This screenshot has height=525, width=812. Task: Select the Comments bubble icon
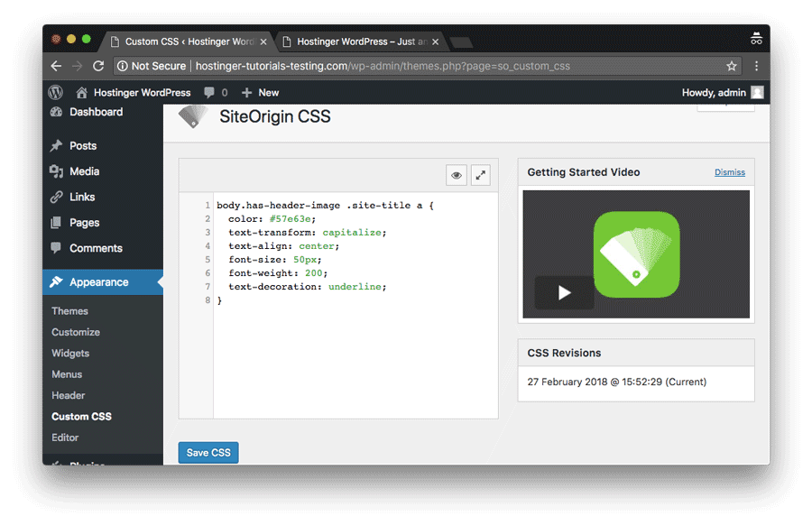click(53, 248)
